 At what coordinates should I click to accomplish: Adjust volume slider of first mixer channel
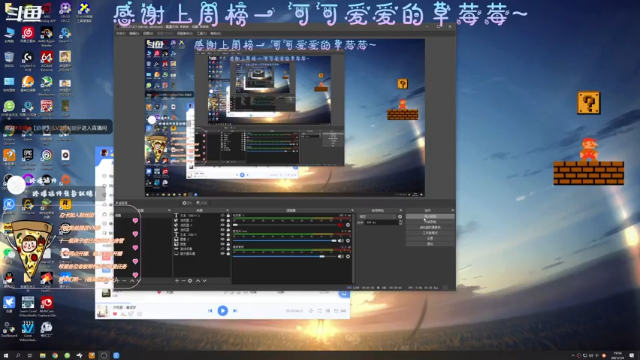tap(285, 225)
